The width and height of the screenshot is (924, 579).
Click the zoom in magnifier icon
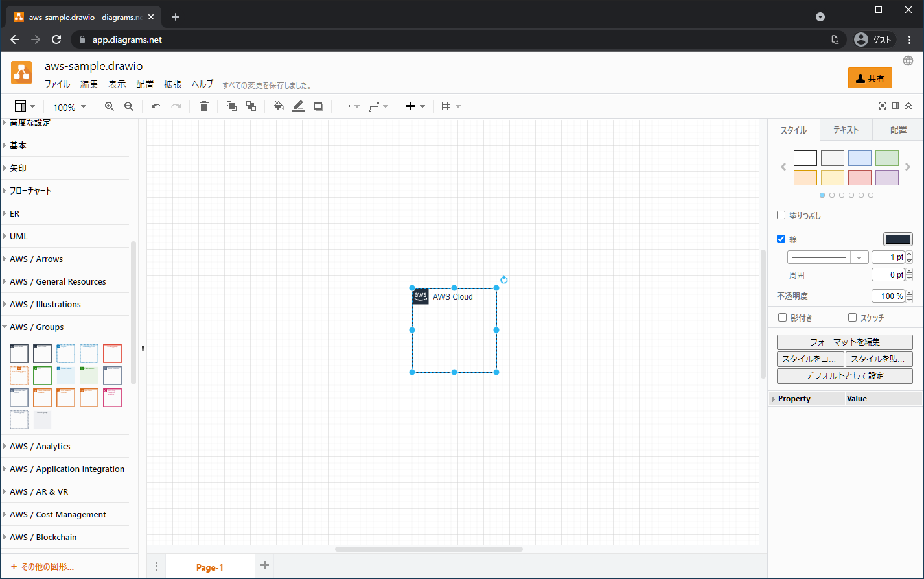click(110, 106)
